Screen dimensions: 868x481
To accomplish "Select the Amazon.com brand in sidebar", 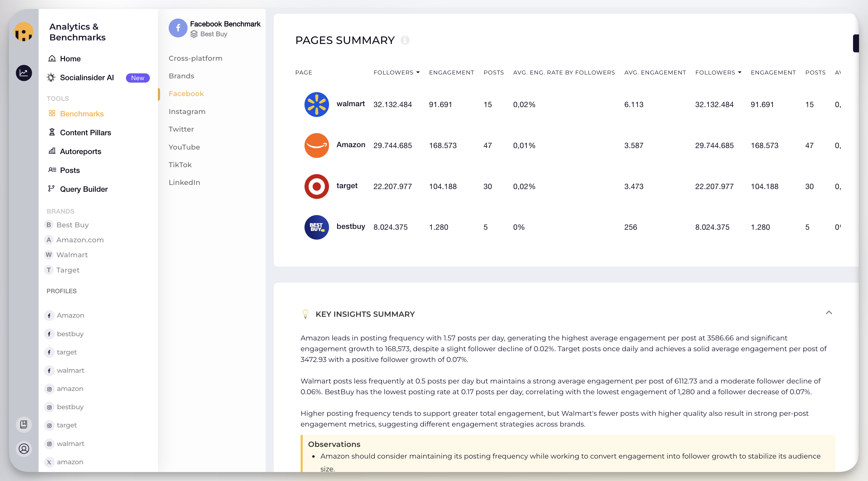I will pyautogui.click(x=80, y=240).
